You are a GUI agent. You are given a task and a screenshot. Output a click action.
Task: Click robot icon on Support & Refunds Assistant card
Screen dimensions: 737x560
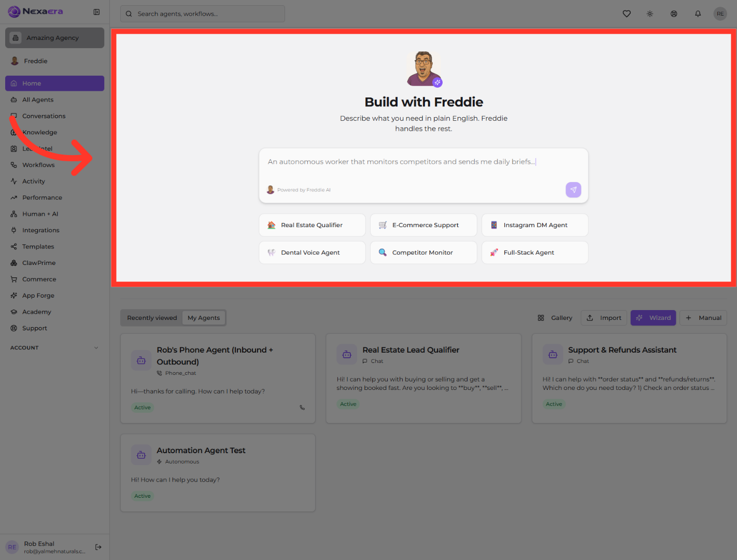[552, 355]
